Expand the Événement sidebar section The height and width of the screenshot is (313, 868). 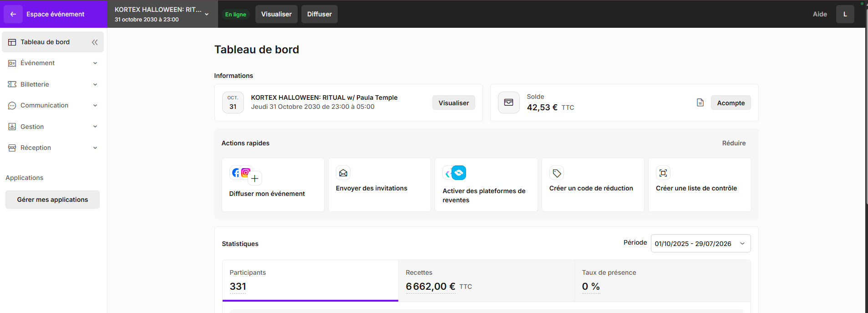[x=95, y=63]
